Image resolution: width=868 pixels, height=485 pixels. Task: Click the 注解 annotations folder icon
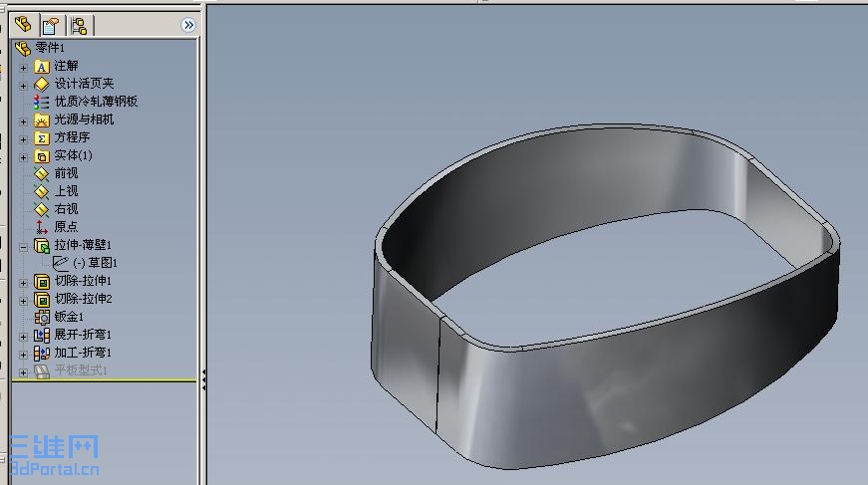point(42,67)
